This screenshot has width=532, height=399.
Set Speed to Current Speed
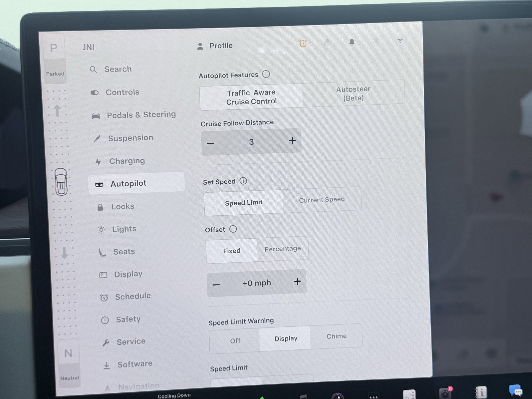(322, 200)
